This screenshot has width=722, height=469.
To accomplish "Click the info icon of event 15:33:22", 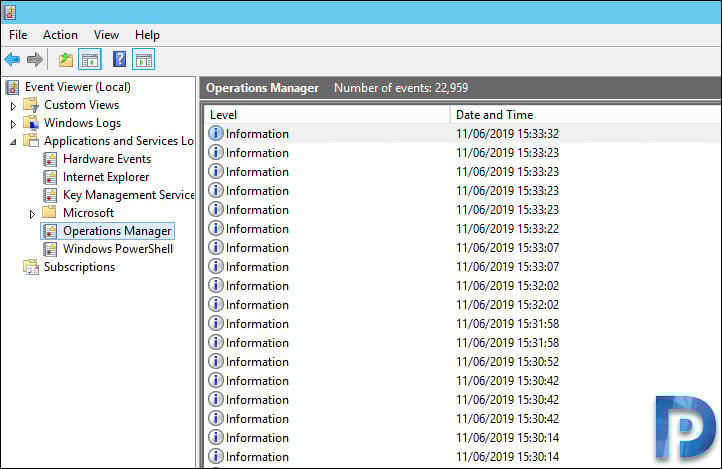I will point(215,228).
